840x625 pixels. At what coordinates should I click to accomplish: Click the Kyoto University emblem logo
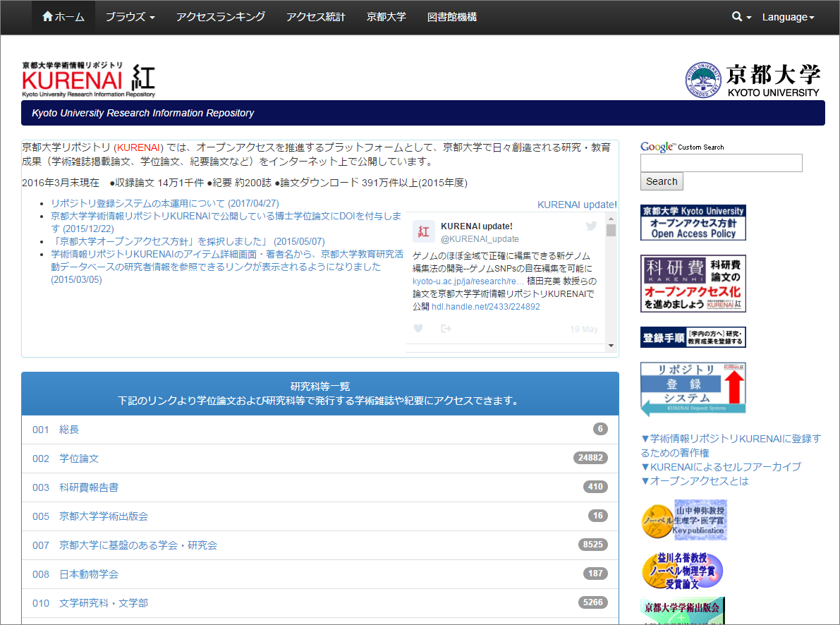(x=703, y=80)
